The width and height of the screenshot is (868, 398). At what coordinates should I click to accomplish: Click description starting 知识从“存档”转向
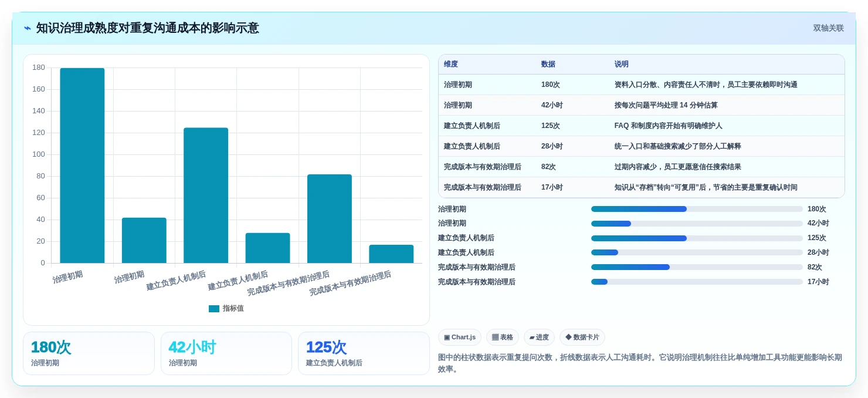(x=706, y=187)
